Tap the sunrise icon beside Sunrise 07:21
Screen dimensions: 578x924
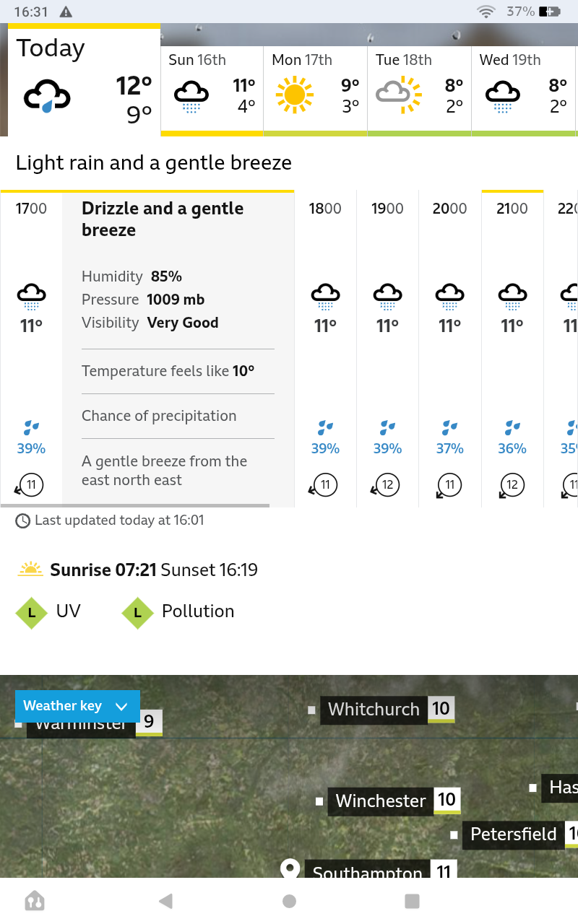30,570
